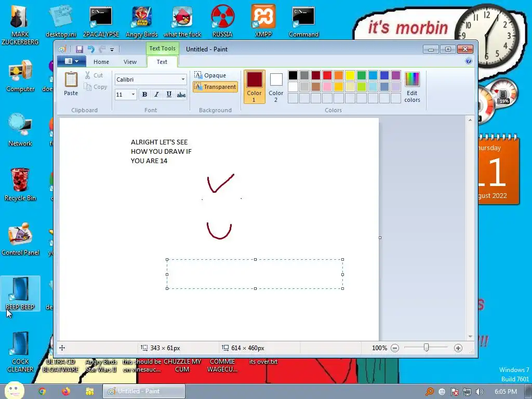The height and width of the screenshot is (399, 532).
Task: Click the 6:05 PM taskbar clock
Action: tap(506, 392)
